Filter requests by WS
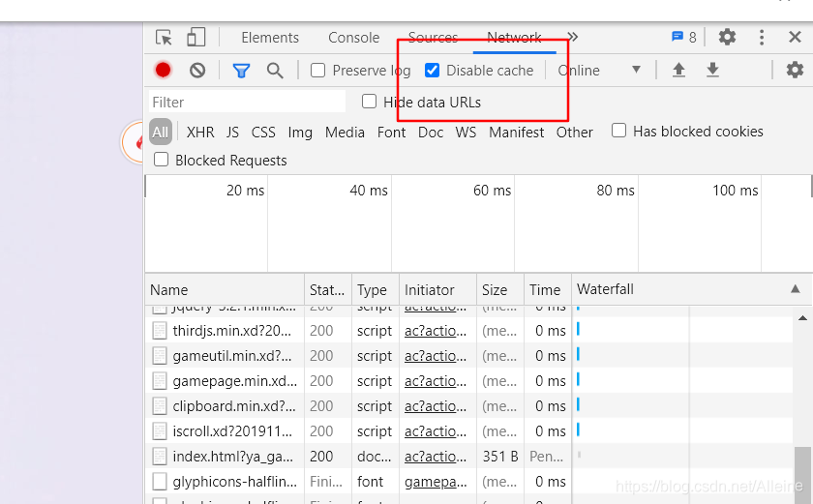The image size is (813, 504). coord(466,133)
